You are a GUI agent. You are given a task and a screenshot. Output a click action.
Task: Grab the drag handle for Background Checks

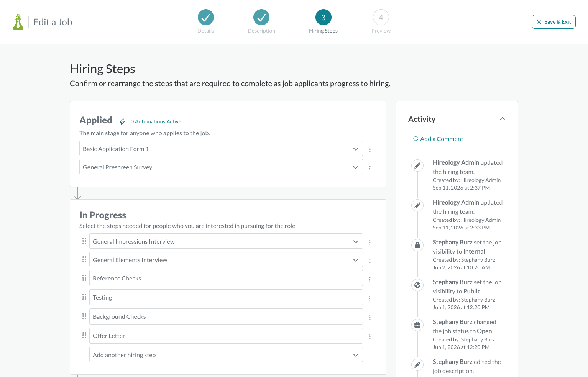(x=84, y=316)
